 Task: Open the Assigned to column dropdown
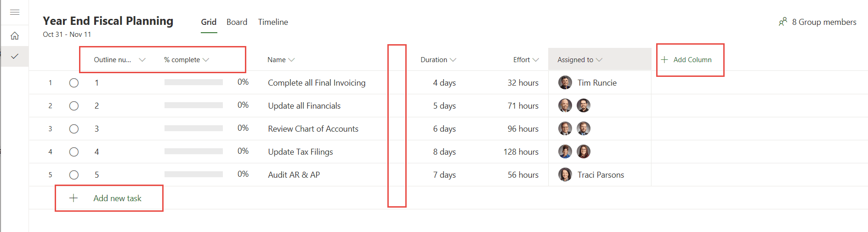click(599, 60)
